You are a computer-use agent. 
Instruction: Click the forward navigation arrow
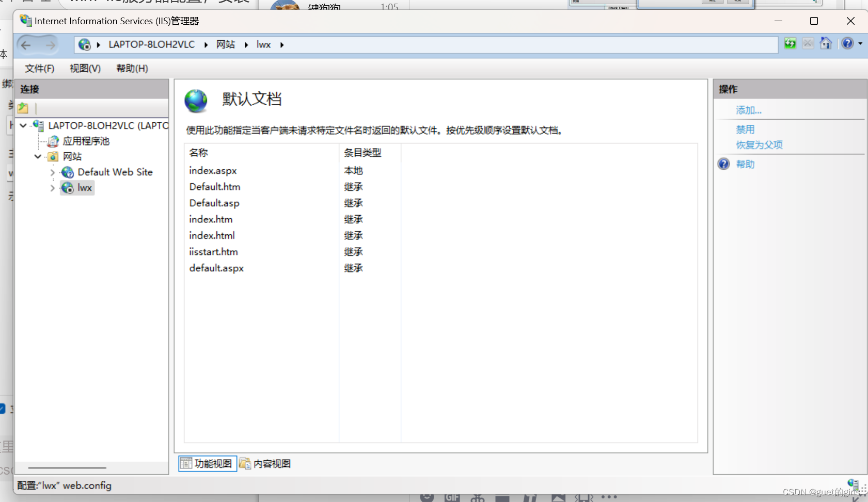coord(50,45)
